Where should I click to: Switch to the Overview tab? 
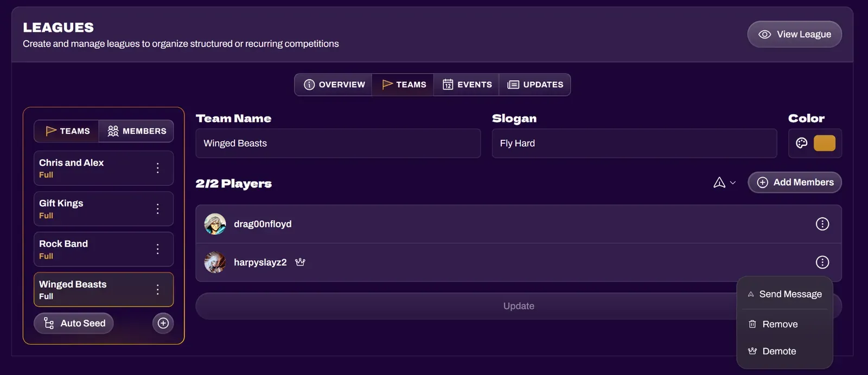(333, 85)
